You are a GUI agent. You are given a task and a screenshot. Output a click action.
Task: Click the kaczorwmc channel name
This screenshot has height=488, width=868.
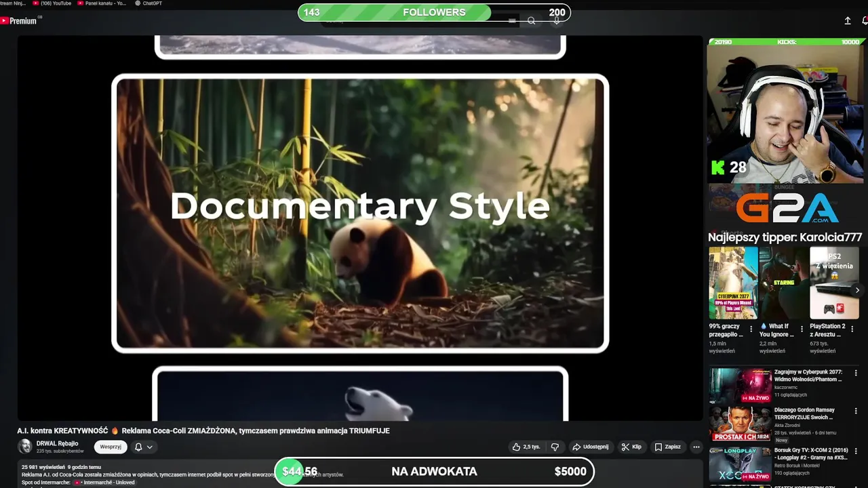tap(787, 387)
